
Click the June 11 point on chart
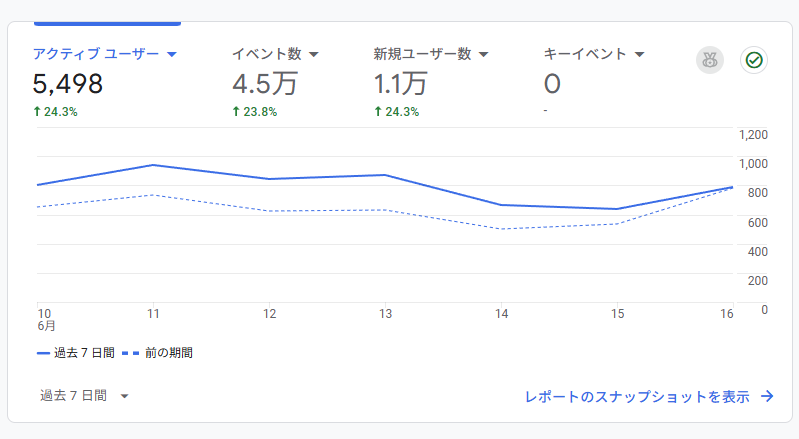152,165
